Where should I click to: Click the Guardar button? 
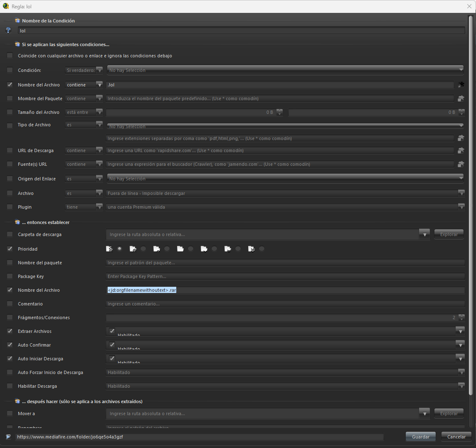pyautogui.click(x=420, y=437)
